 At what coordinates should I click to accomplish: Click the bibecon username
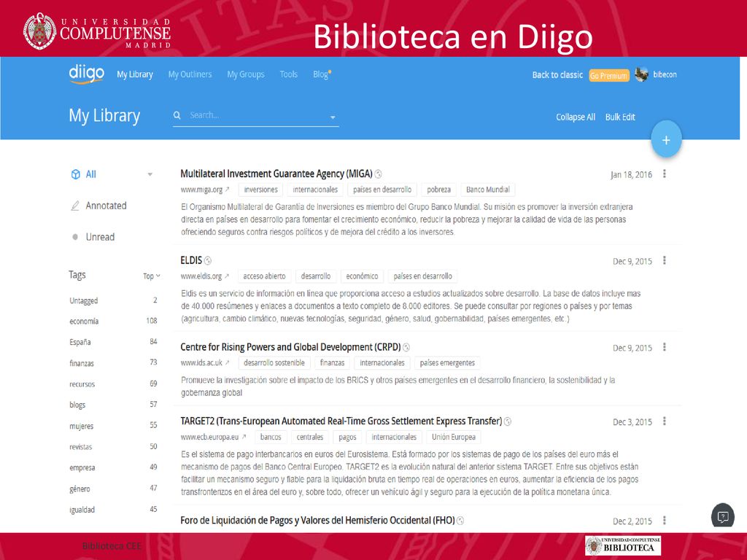click(x=665, y=74)
